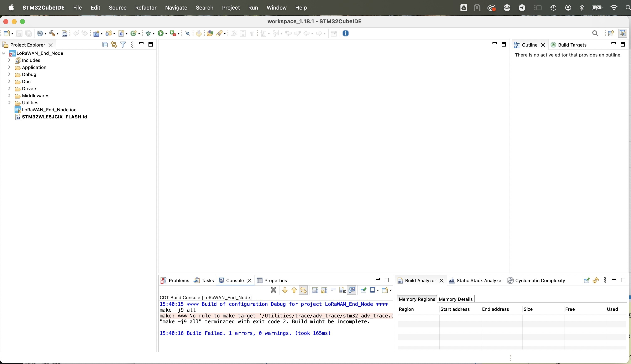Click Project Explorer filter funnel icon

click(123, 45)
